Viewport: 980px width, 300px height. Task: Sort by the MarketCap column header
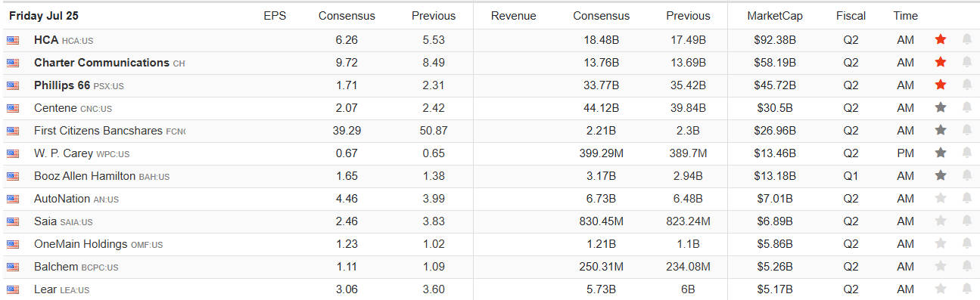click(x=775, y=16)
